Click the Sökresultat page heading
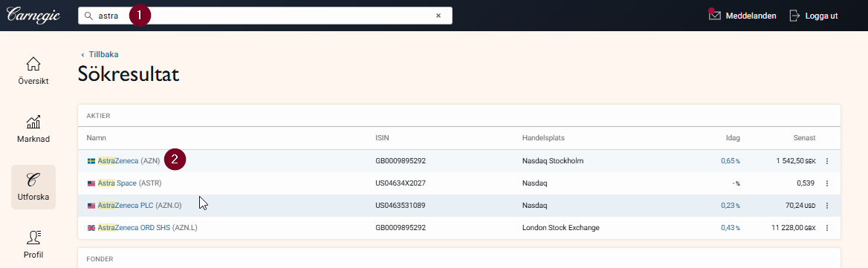 [129, 73]
